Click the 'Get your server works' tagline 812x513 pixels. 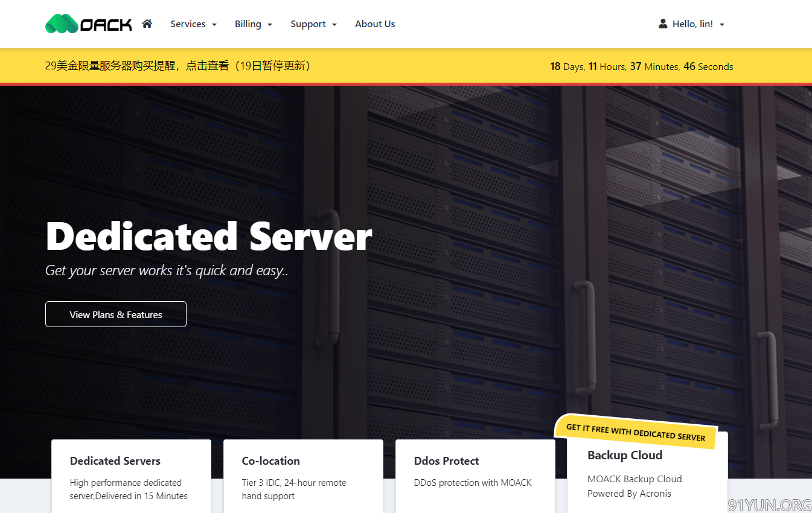pyautogui.click(x=167, y=270)
